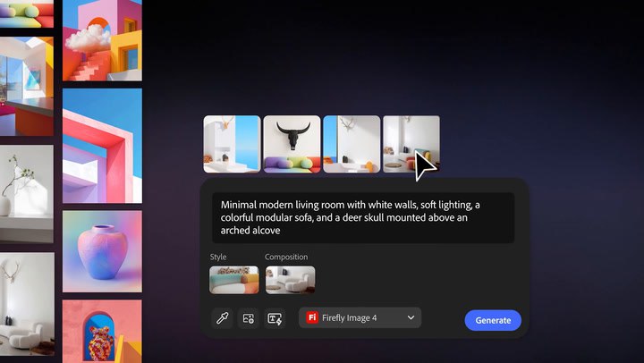Open the patterned vase in blue arch image
The height and width of the screenshot is (363, 644).
click(102, 333)
